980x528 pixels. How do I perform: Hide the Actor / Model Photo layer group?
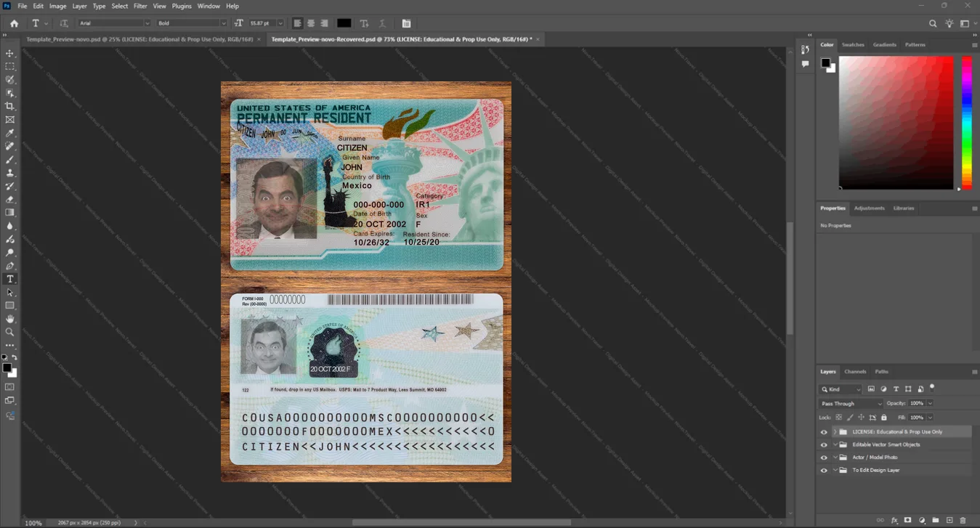pyautogui.click(x=824, y=458)
